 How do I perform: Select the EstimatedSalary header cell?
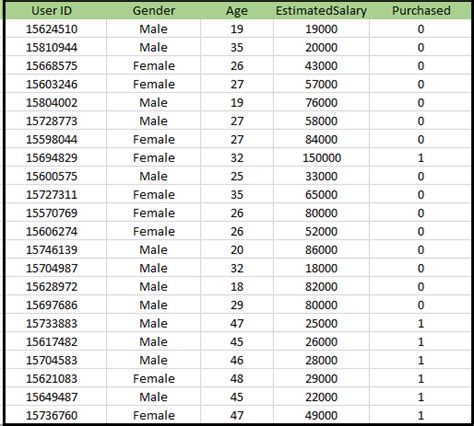321,11
